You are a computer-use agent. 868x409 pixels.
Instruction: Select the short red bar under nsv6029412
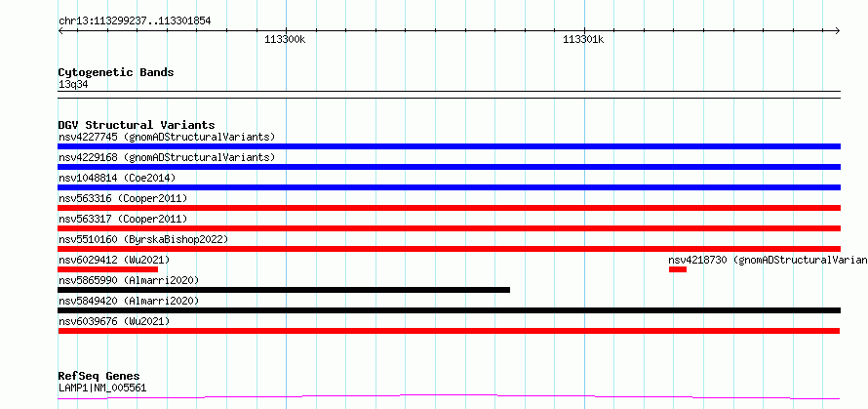coord(108,269)
